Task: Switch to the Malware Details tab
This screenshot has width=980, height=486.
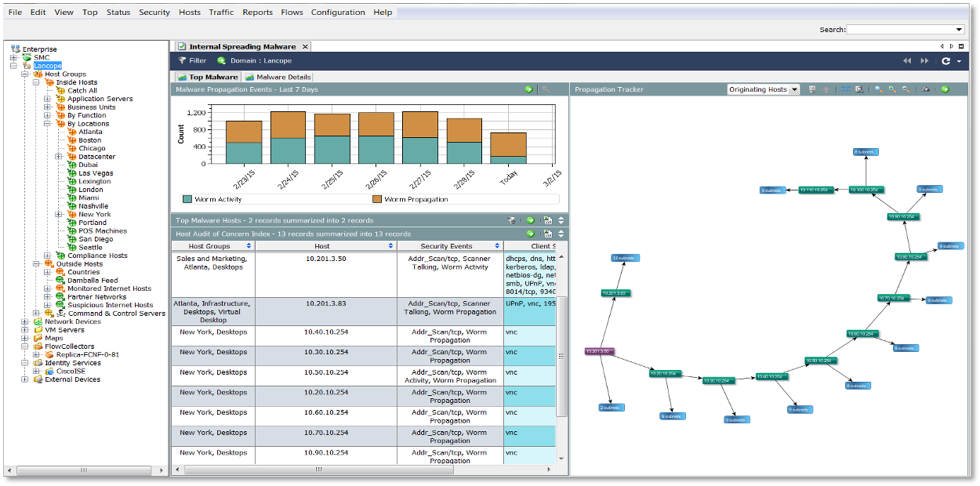Action: pos(278,77)
